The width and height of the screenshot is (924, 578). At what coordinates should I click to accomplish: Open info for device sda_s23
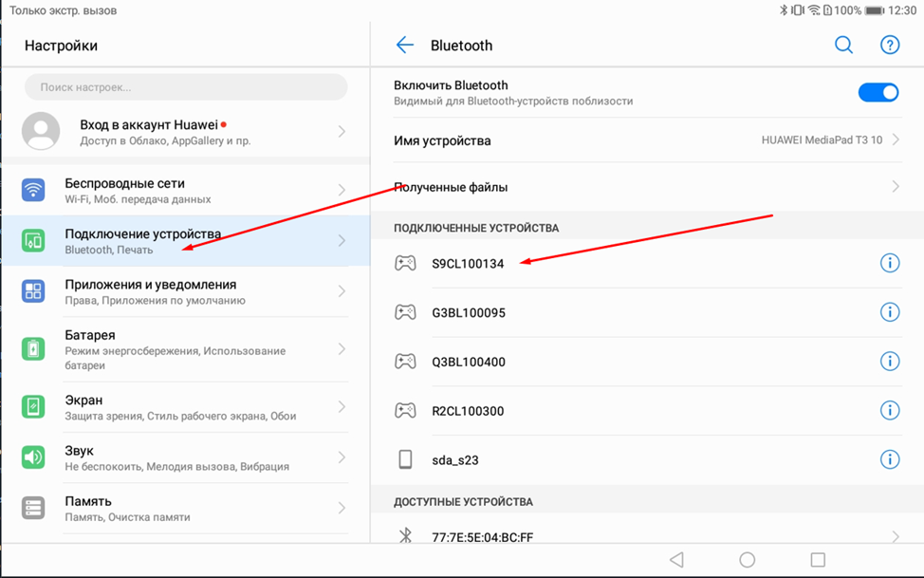click(x=890, y=459)
